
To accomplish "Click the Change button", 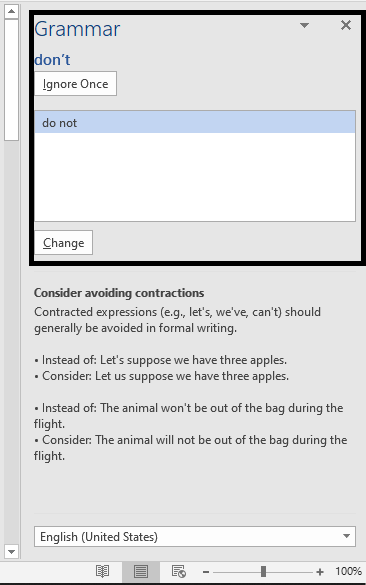I will coord(63,243).
